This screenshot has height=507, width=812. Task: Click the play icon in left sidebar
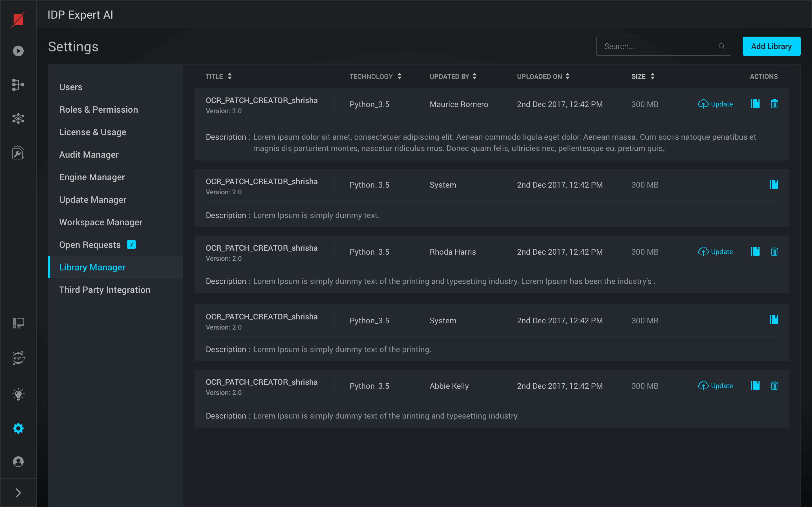point(18,51)
